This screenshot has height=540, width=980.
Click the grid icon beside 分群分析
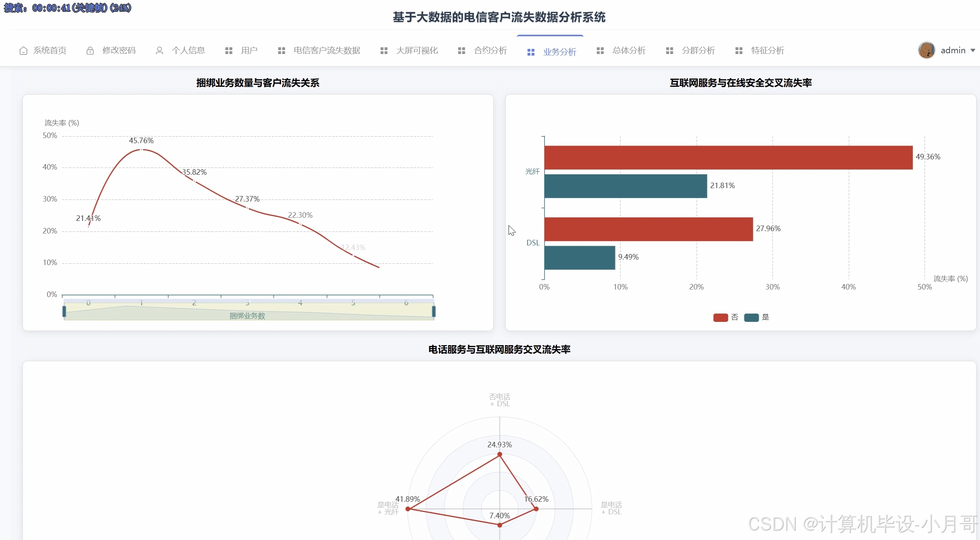tap(670, 50)
